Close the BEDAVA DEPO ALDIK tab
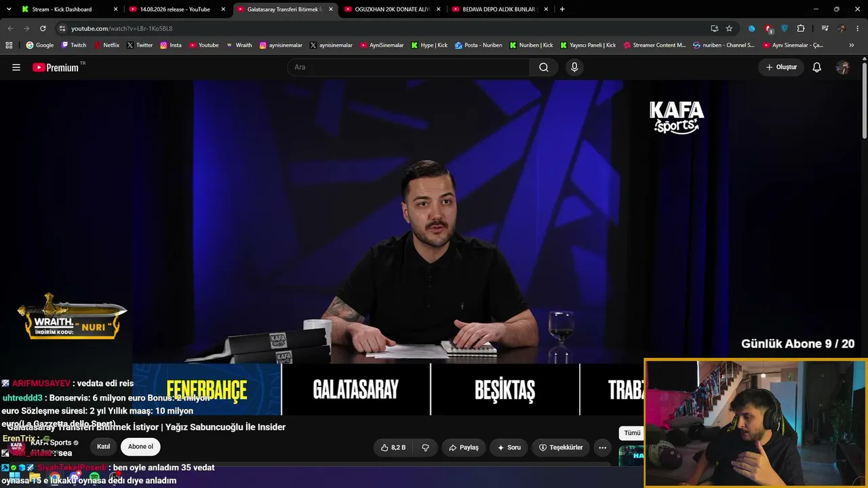 pyautogui.click(x=547, y=9)
